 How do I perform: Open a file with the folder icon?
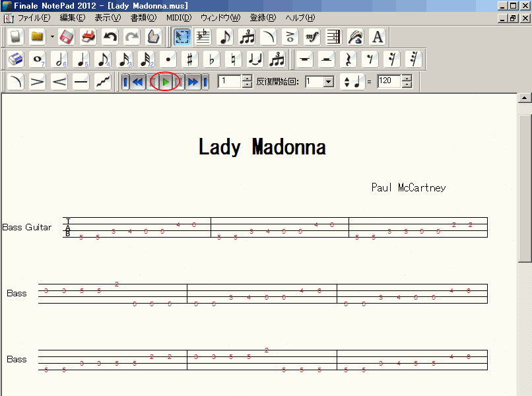pyautogui.click(x=37, y=37)
